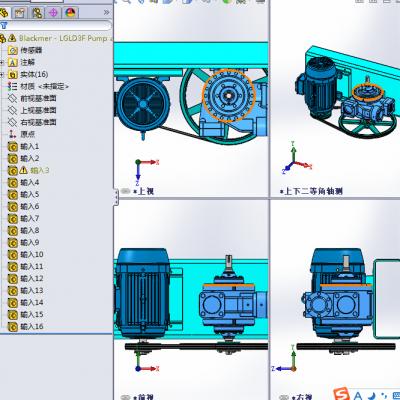The width and height of the screenshot is (400, 400).
Task: Select the 原点 origin item
Action: pos(27,134)
